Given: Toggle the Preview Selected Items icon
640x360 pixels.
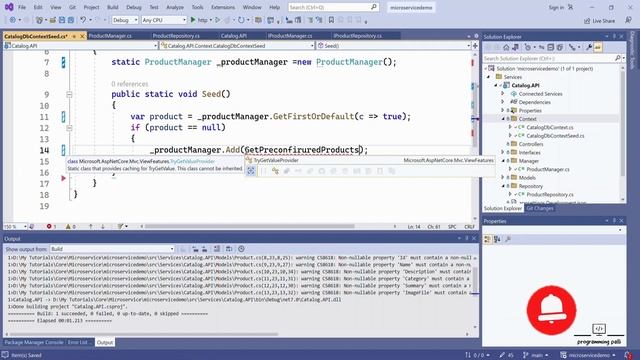Looking at the screenshot, I should pyautogui.click(x=598, y=48).
